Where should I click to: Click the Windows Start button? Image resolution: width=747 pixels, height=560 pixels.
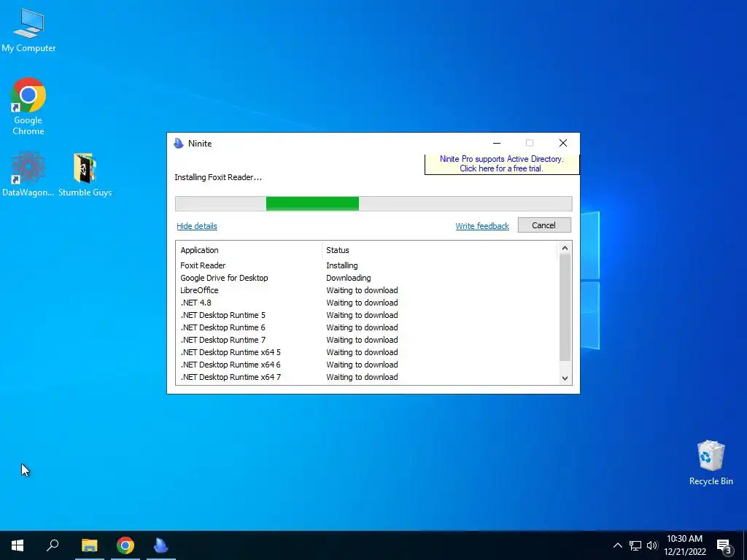(18, 545)
